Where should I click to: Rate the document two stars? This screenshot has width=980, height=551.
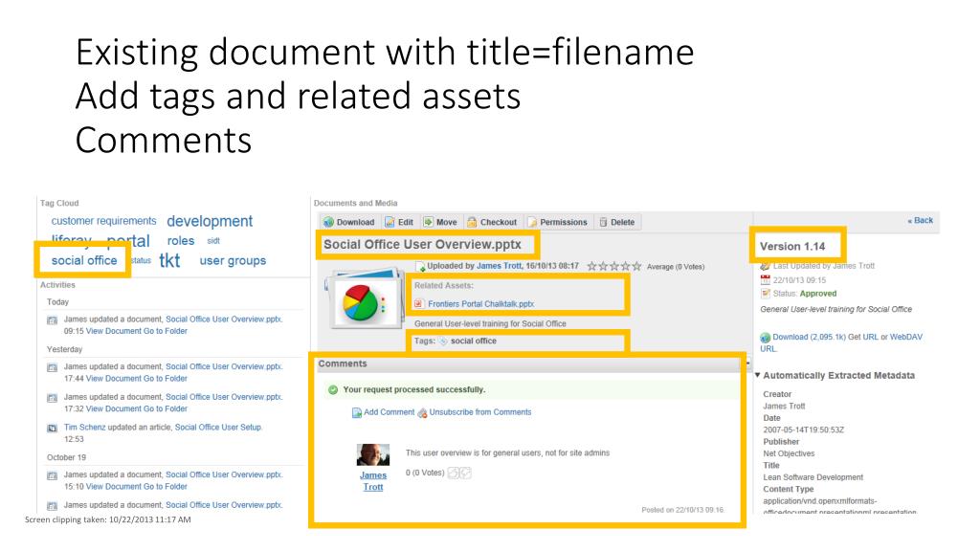click(x=603, y=266)
